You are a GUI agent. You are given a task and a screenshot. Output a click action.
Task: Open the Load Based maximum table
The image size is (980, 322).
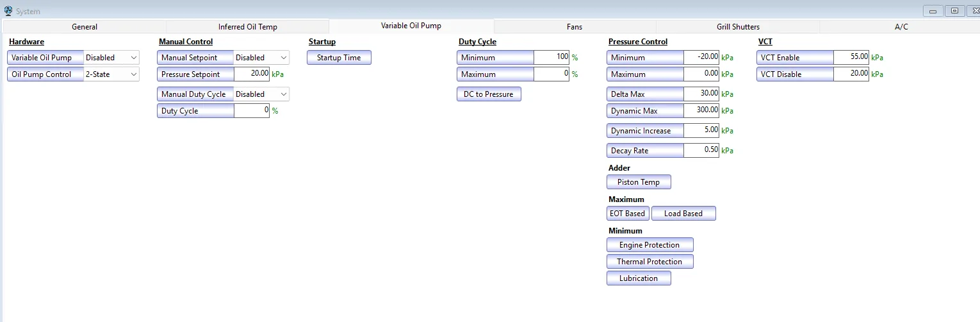point(683,214)
